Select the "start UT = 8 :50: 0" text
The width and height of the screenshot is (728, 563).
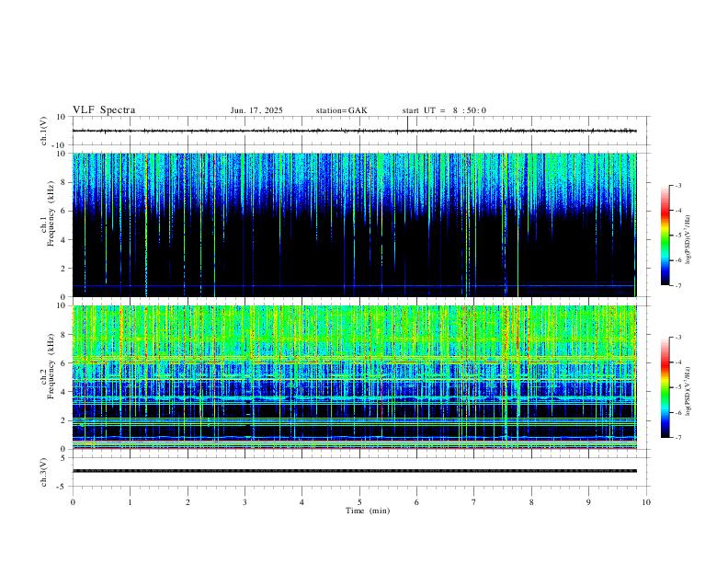(444, 110)
